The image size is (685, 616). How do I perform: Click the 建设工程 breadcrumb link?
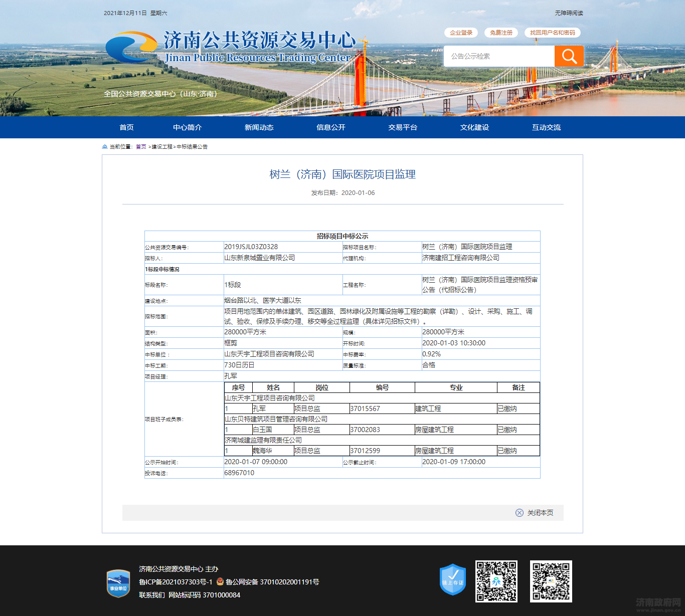click(162, 147)
